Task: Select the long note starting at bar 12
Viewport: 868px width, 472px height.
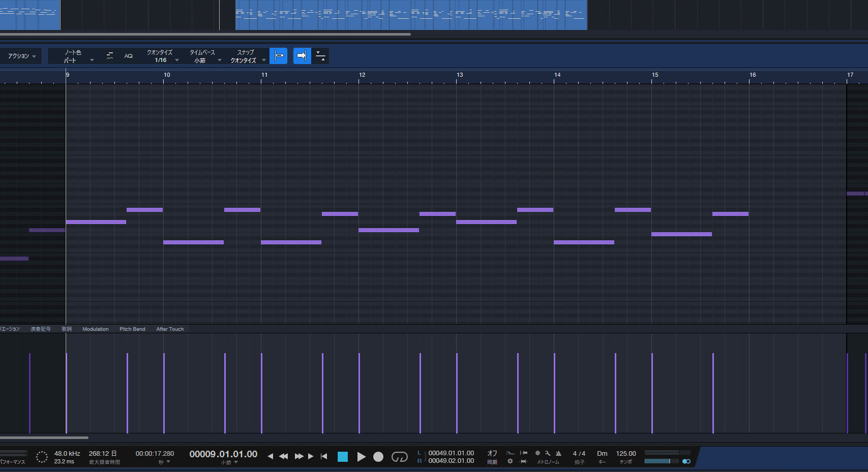Action: 389,230
